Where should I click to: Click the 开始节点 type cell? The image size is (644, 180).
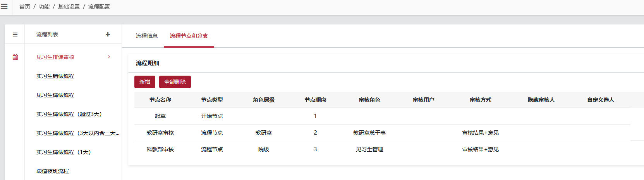click(212, 116)
